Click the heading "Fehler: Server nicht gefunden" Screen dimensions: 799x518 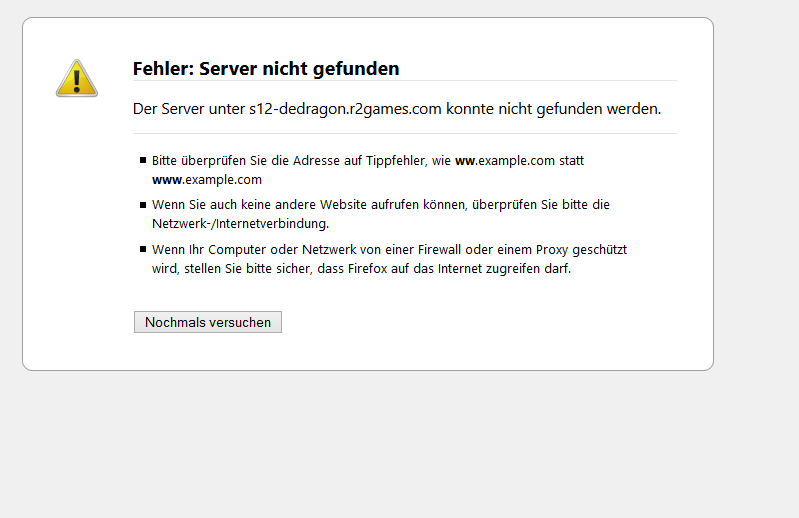click(265, 69)
